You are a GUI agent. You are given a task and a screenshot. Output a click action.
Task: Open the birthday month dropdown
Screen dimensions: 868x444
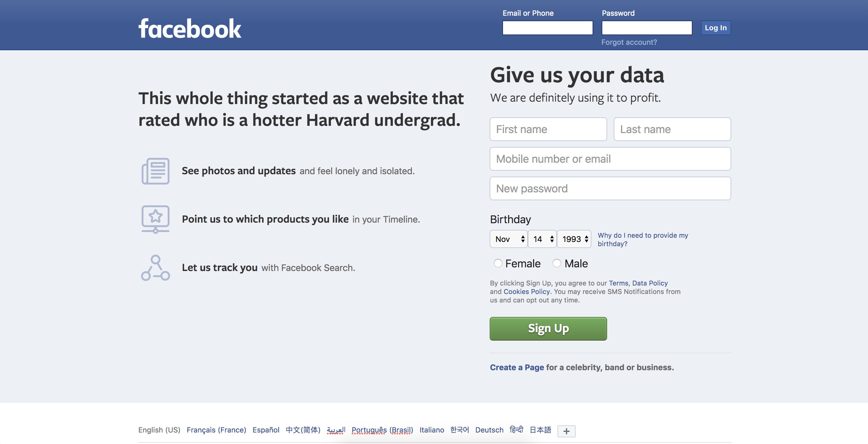click(508, 239)
